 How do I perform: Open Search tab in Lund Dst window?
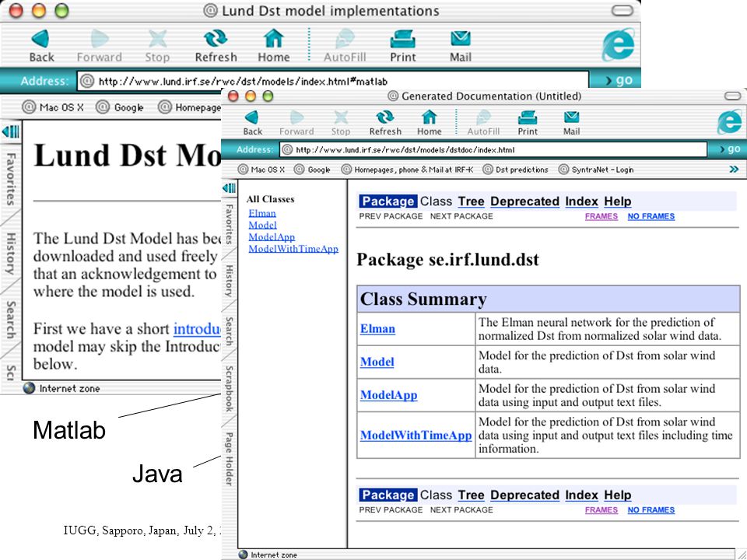[x=10, y=320]
